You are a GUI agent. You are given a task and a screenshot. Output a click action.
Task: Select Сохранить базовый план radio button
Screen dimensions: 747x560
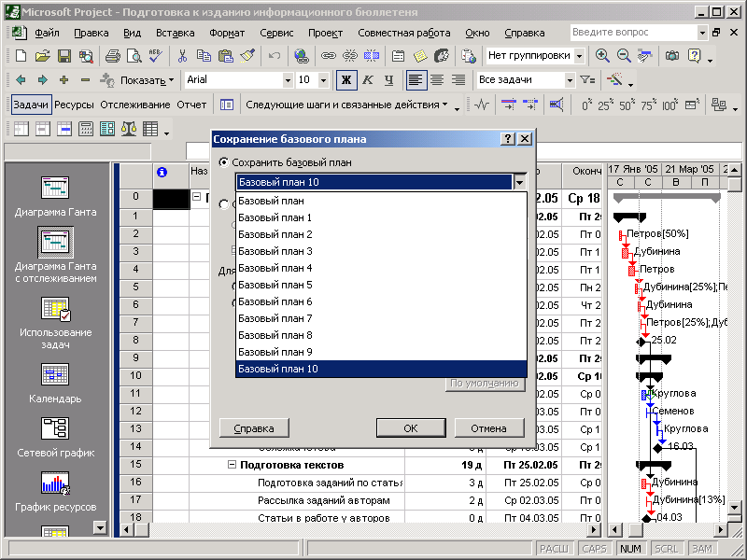click(x=223, y=162)
